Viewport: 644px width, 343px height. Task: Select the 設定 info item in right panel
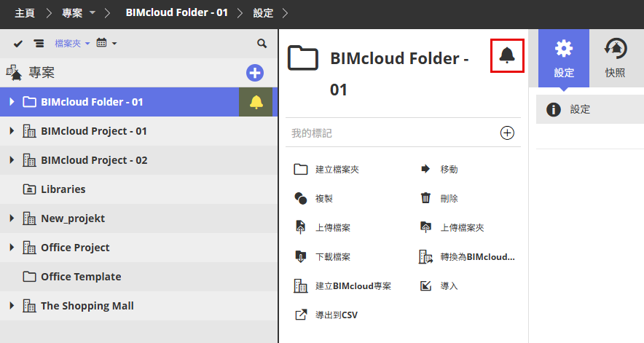point(590,109)
